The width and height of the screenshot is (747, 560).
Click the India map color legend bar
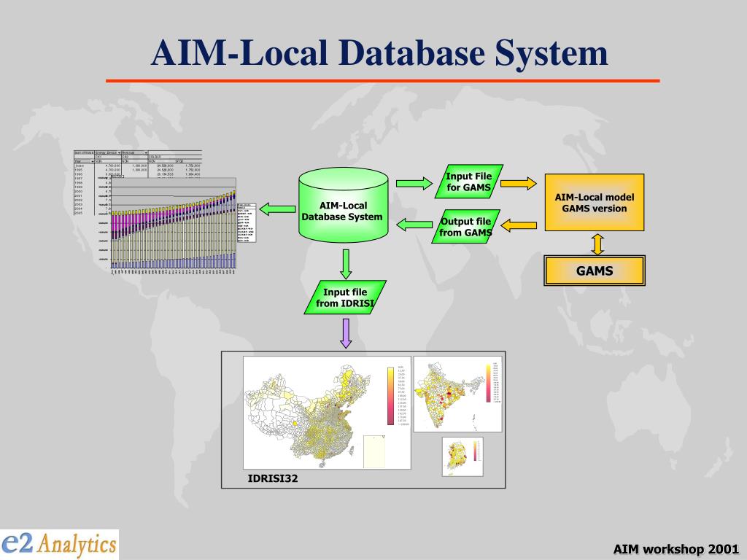[488, 384]
